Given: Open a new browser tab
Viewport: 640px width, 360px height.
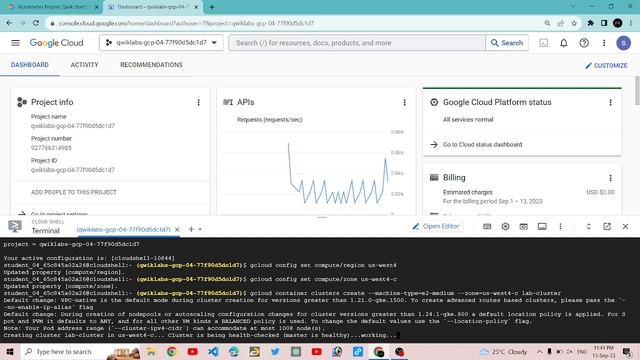Looking at the screenshot, I should [x=212, y=7].
